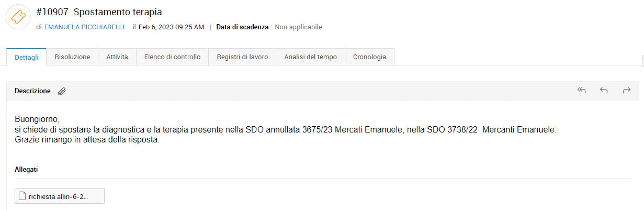Viewport: 644px width, 210px height.
Task: Click the Descrizione section header
Action: pos(32,91)
